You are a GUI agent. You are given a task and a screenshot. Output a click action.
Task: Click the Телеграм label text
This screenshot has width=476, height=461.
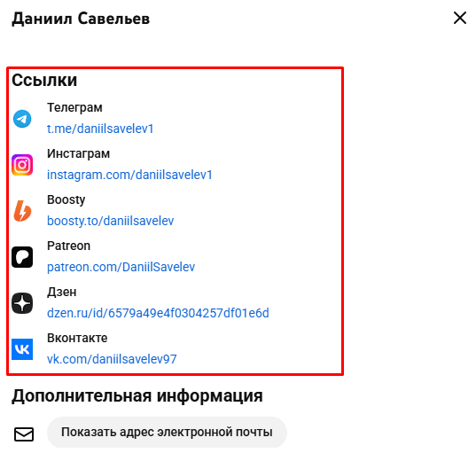74,108
